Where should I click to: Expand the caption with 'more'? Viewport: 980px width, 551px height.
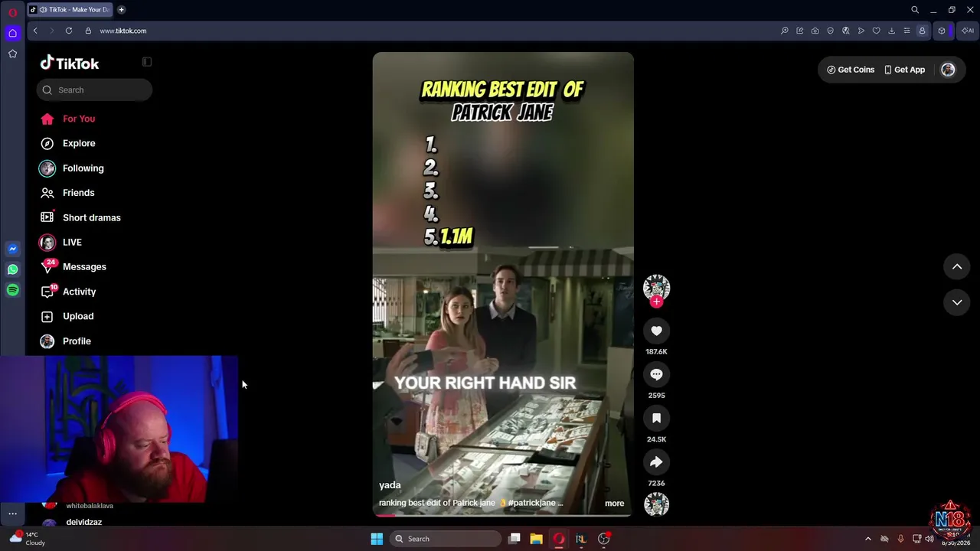(x=614, y=504)
